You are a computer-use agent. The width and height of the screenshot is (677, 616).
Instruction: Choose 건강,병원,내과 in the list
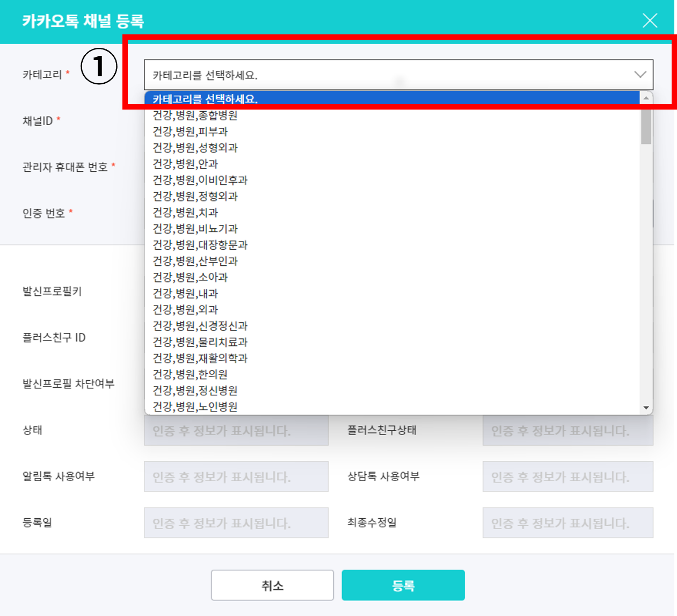tap(392, 293)
